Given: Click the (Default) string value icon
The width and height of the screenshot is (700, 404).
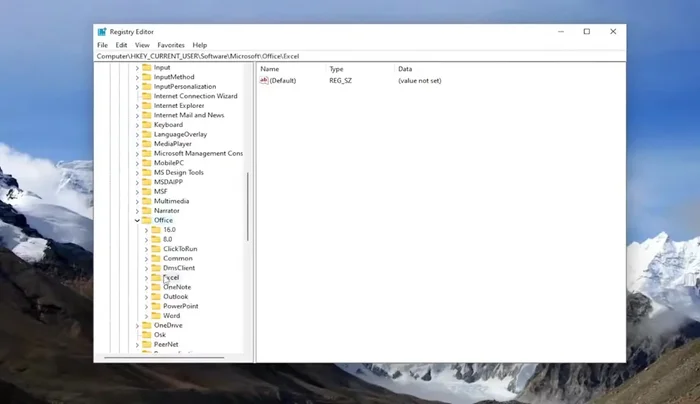Looking at the screenshot, I should [264, 80].
